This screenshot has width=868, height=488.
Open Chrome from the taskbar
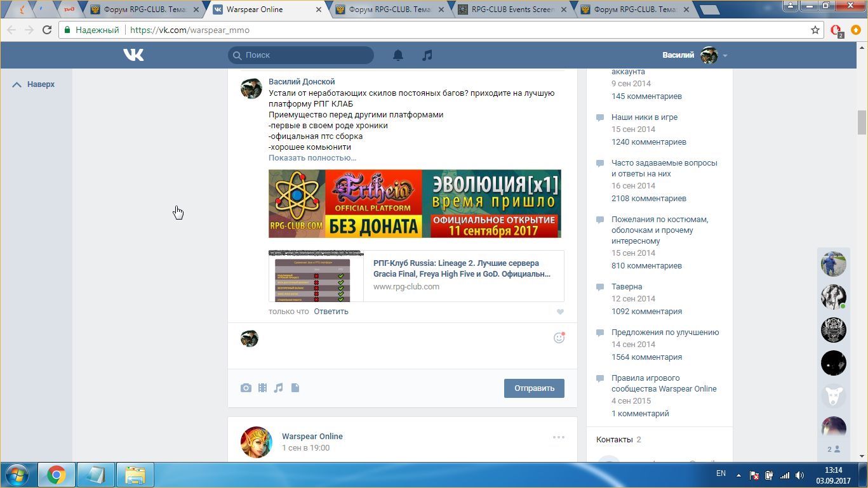57,475
